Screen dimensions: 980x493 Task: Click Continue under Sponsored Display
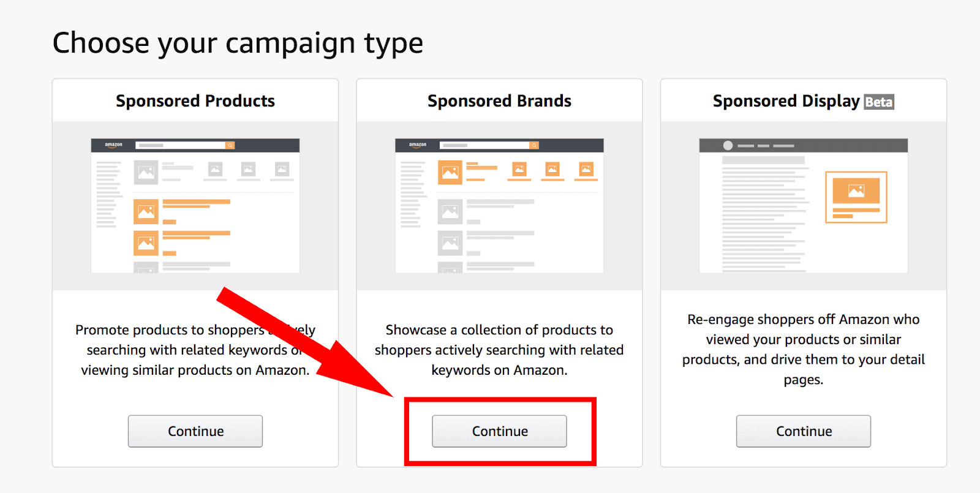coord(803,431)
